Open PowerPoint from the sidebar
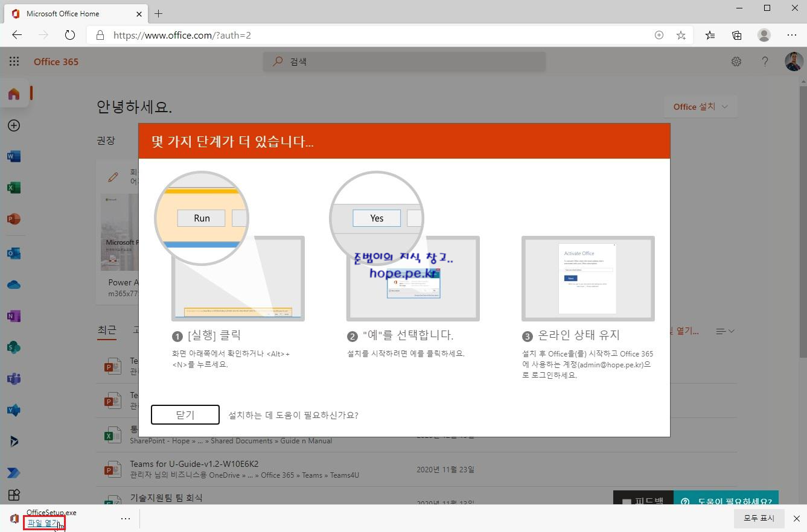Viewport: 807px width, 532px height. click(14, 220)
